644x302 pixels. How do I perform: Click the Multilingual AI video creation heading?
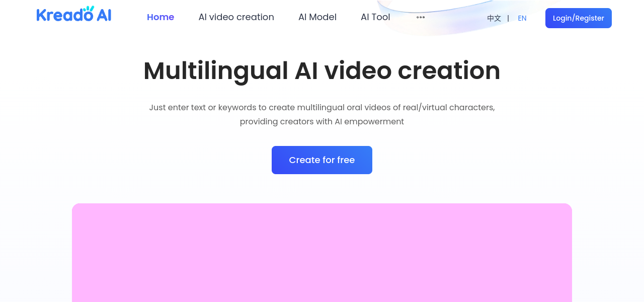click(322, 70)
